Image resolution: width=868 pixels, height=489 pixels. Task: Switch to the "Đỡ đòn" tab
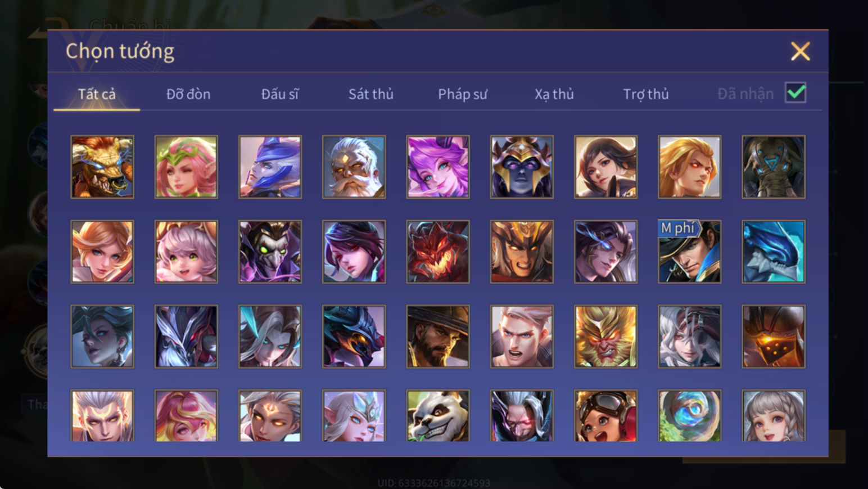click(x=188, y=94)
